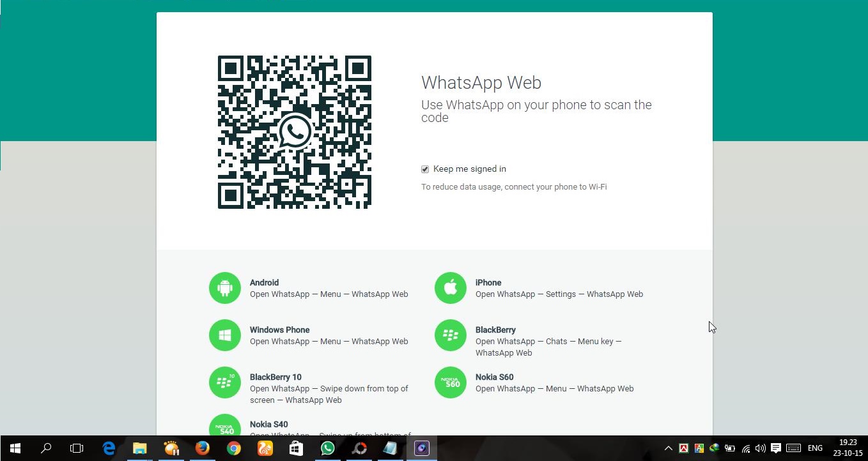Open the touch keyboard from the tray
The width and height of the screenshot is (868, 461).
pos(793,448)
